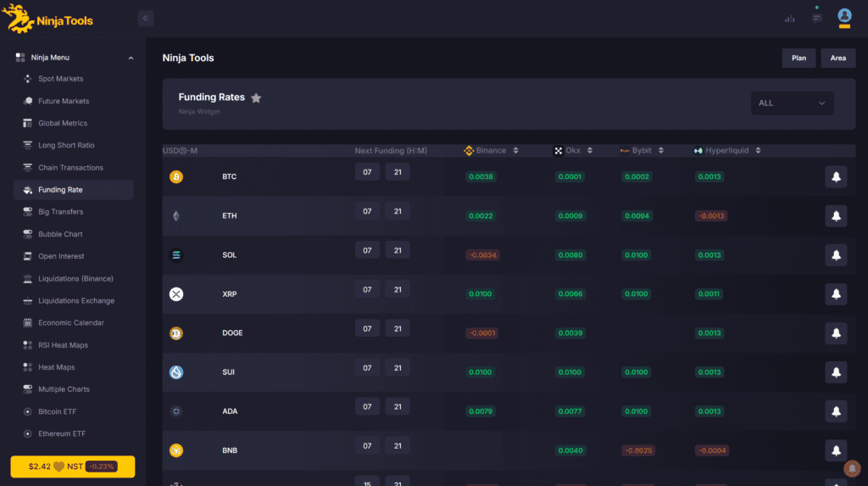This screenshot has height=486, width=868.
Task: Click BNB Bybit rate -0.0025
Action: pos(637,450)
